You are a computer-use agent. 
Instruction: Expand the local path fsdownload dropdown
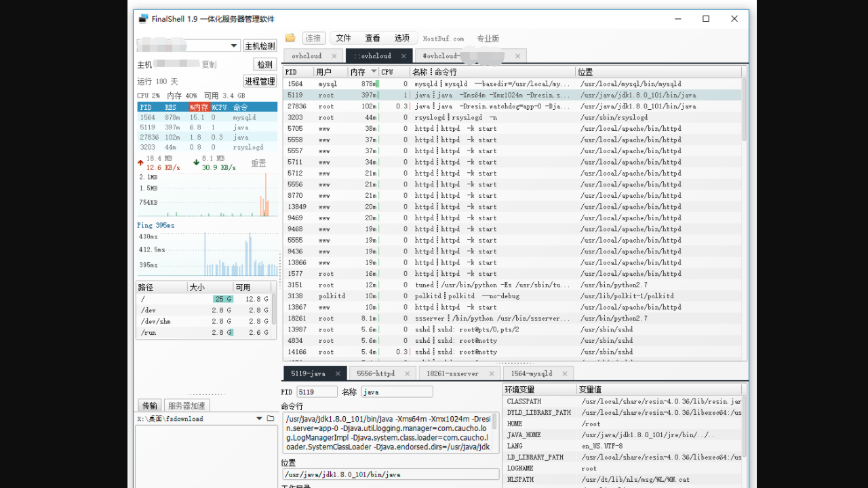point(260,418)
